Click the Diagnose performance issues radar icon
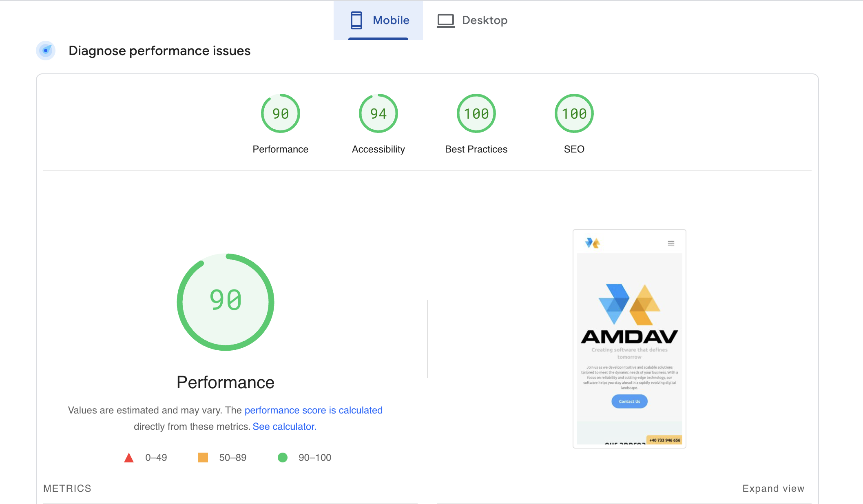863x504 pixels. 46,51
